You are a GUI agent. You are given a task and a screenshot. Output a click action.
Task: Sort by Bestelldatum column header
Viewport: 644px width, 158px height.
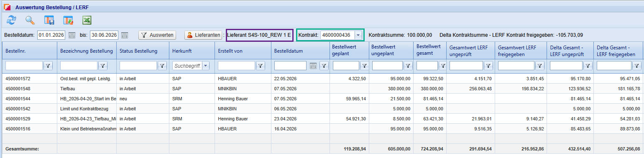[x=300, y=51]
